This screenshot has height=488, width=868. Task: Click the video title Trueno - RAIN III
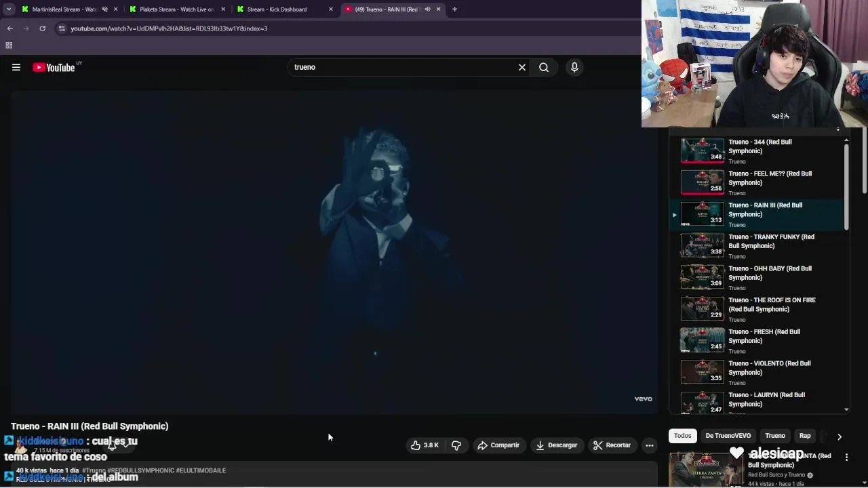tap(90, 426)
